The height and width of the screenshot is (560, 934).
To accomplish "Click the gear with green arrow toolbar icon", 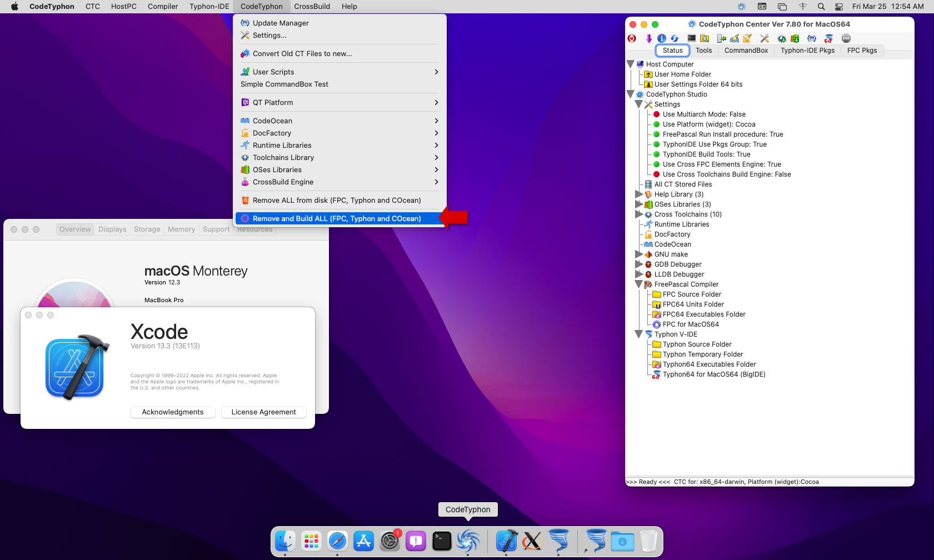I will (782, 38).
